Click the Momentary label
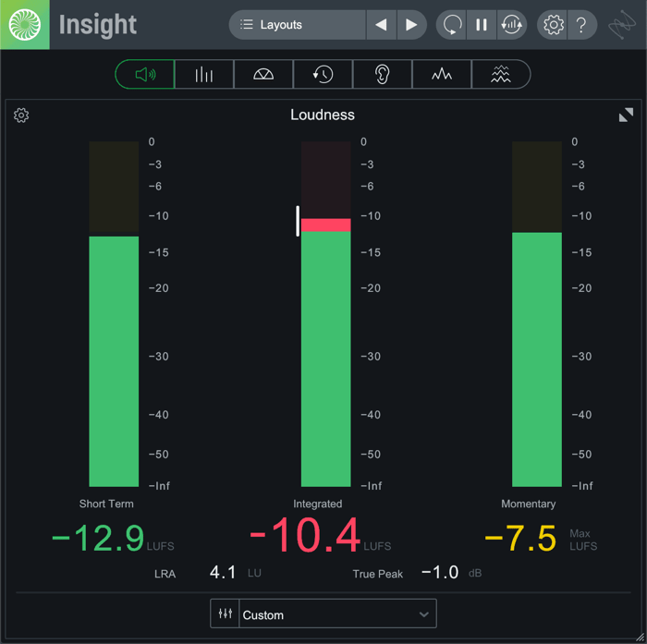647x644 pixels. 528,504
